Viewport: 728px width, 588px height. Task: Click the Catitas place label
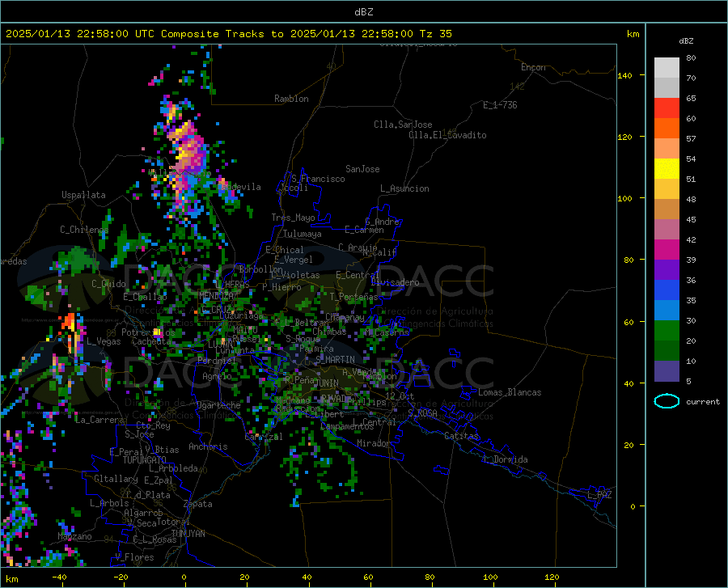coord(461,436)
